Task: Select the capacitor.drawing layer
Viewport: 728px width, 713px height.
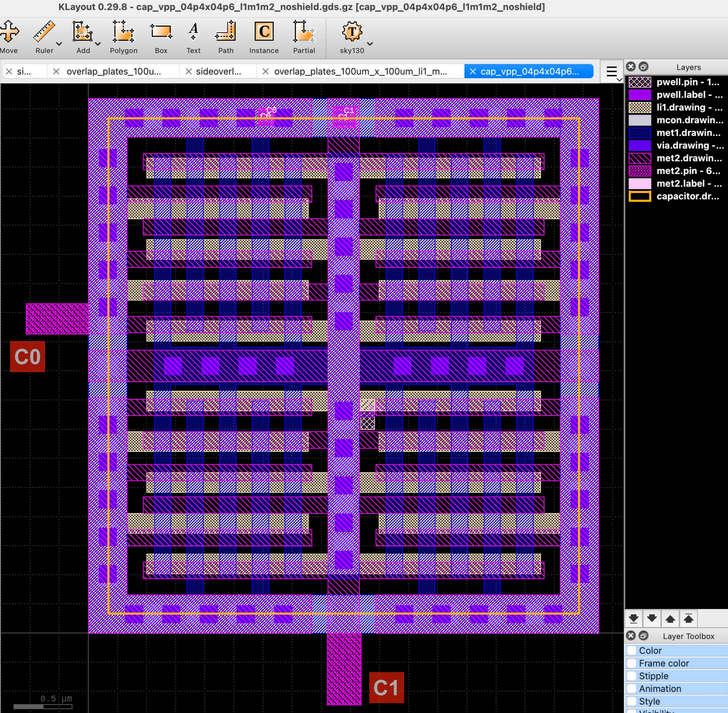Action: point(676,196)
